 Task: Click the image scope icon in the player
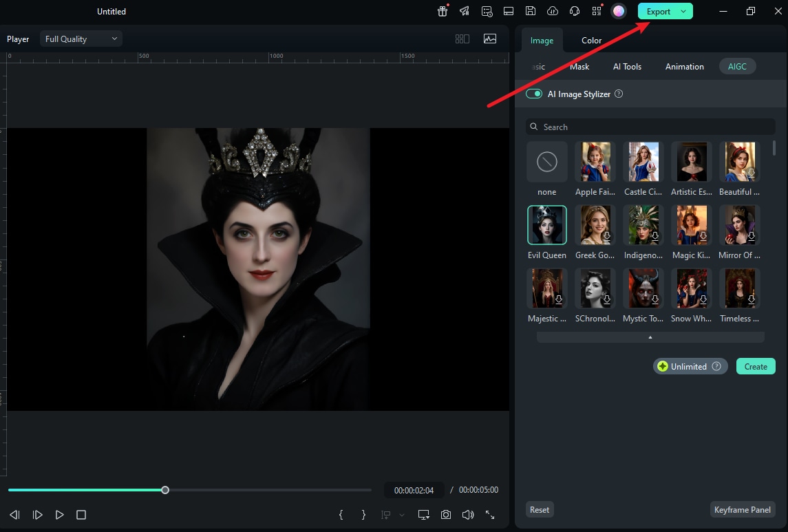pyautogui.click(x=490, y=39)
